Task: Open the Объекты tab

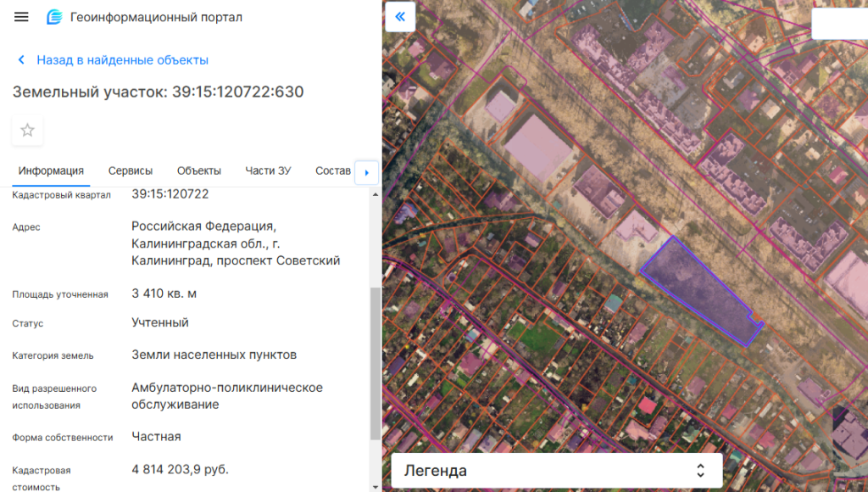Action: click(x=199, y=171)
